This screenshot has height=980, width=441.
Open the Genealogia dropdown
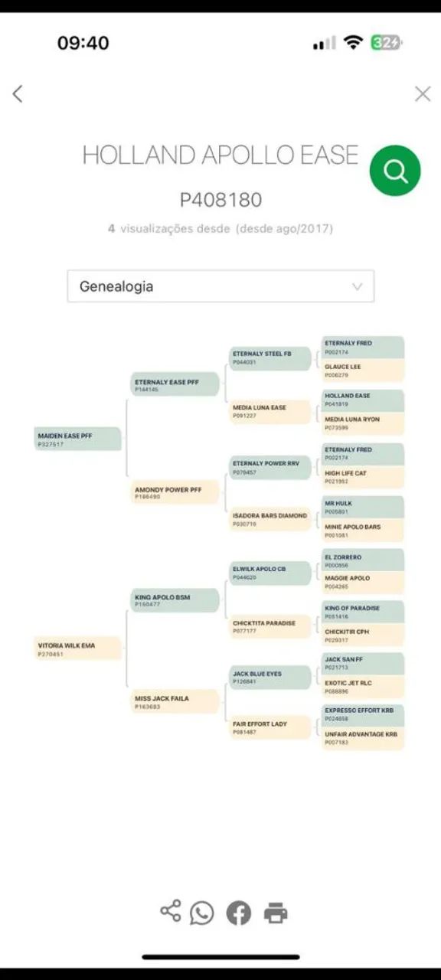(220, 286)
